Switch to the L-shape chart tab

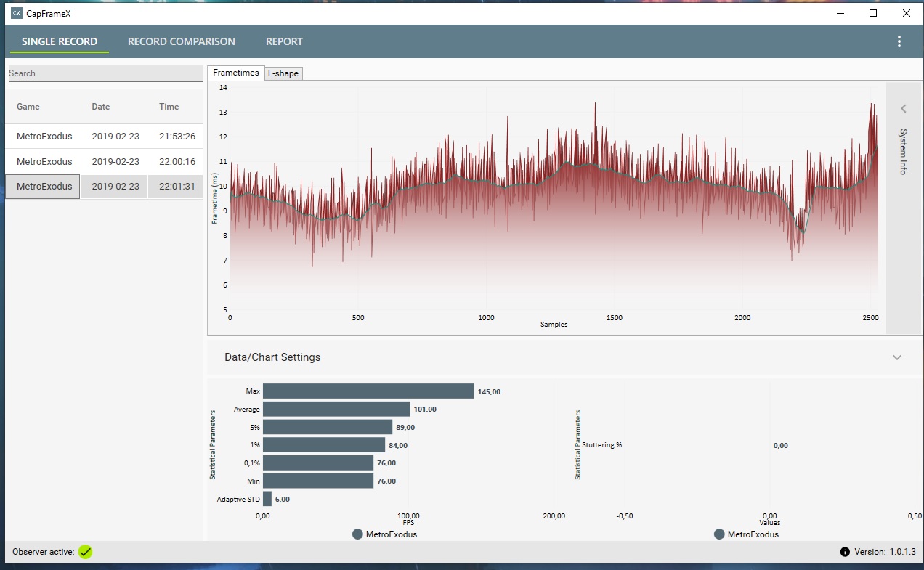283,73
